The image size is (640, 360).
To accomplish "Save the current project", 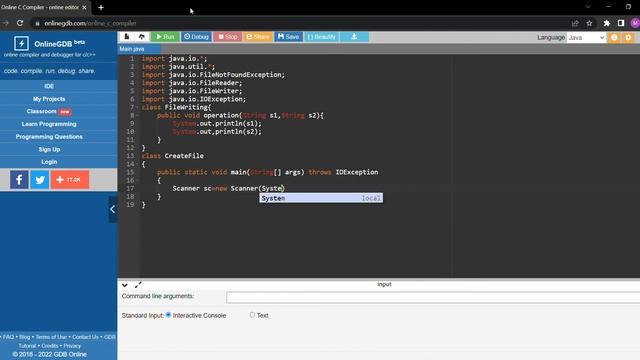I will [288, 37].
